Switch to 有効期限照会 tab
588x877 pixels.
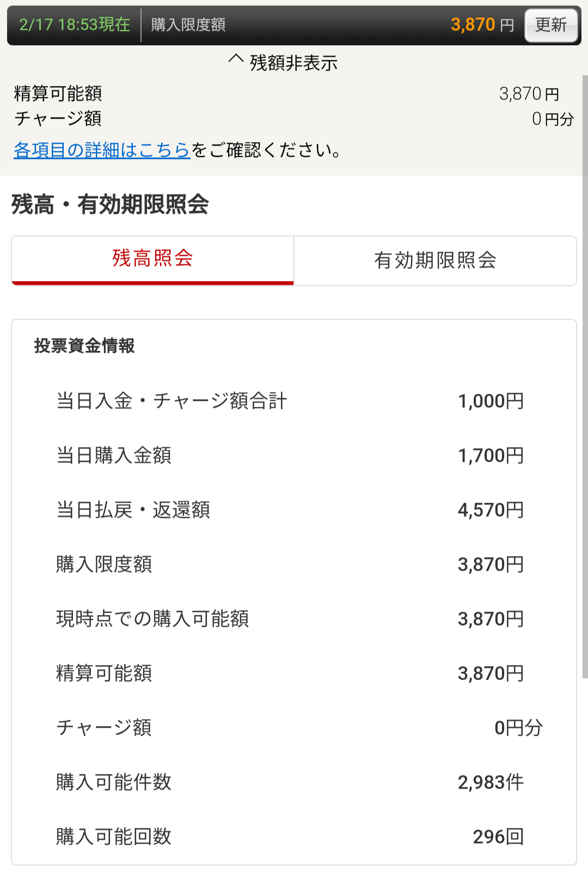pyautogui.click(x=435, y=260)
